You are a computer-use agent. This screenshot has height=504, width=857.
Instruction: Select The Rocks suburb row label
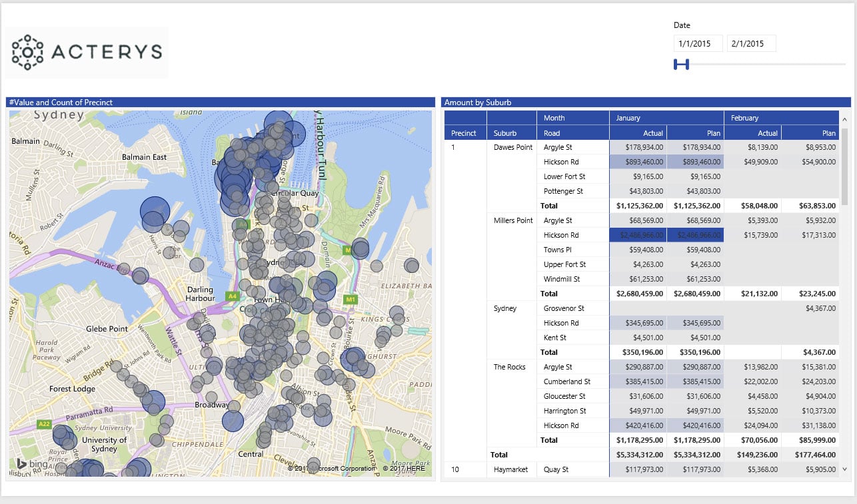point(509,367)
